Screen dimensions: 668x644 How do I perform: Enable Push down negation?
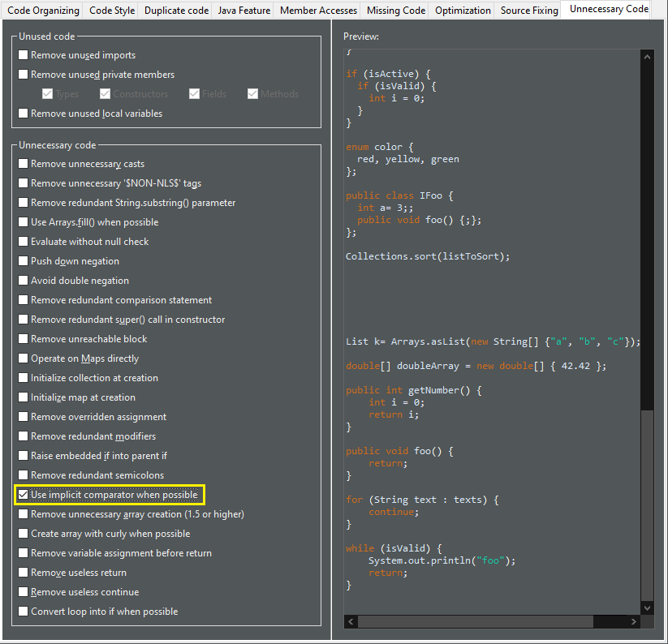point(24,261)
